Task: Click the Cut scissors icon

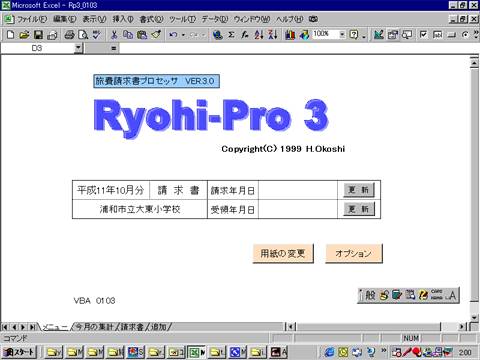Action: pyautogui.click(x=114, y=35)
